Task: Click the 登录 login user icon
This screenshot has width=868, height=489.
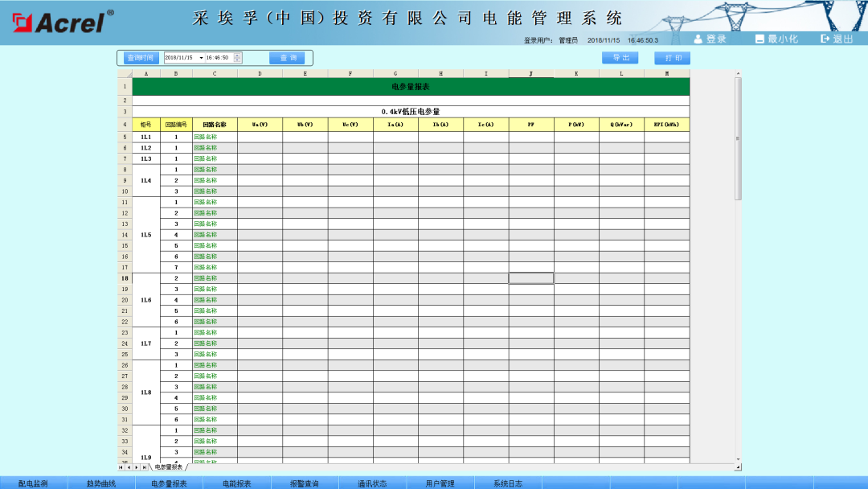Action: pyautogui.click(x=698, y=38)
